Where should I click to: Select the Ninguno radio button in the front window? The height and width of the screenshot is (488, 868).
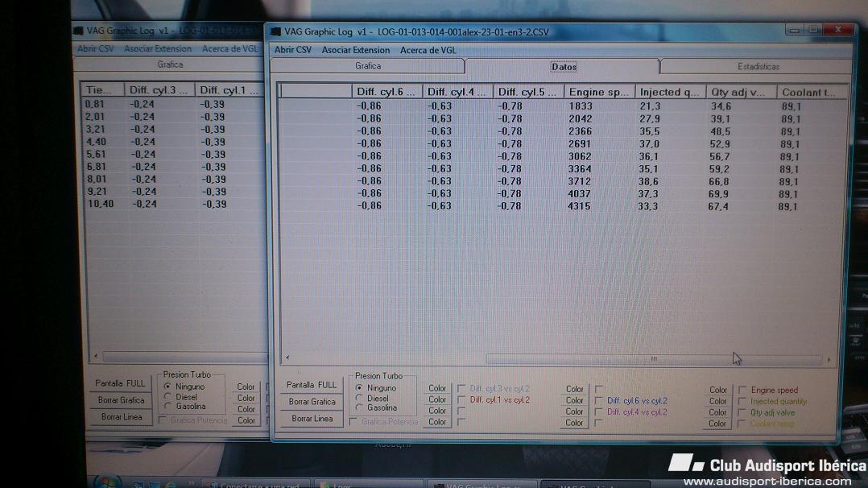click(x=359, y=387)
